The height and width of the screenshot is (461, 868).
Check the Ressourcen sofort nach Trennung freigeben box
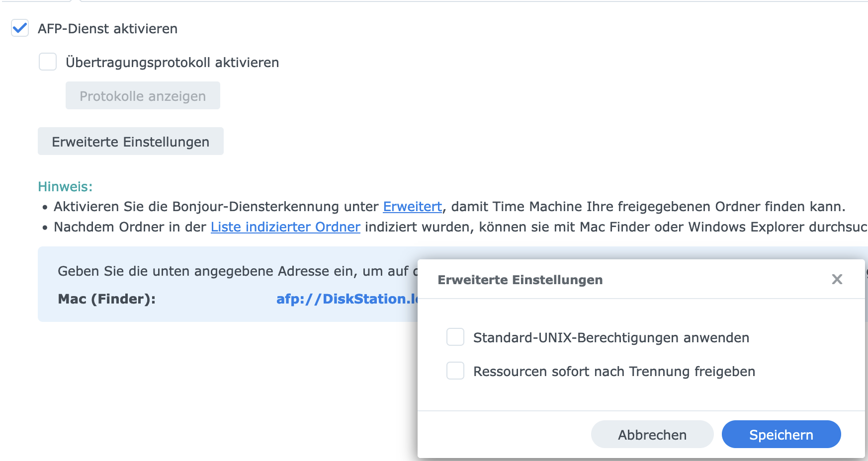click(455, 371)
